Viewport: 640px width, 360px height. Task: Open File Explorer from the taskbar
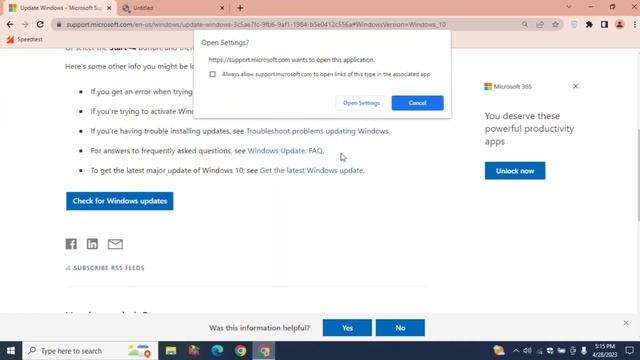pos(171,351)
